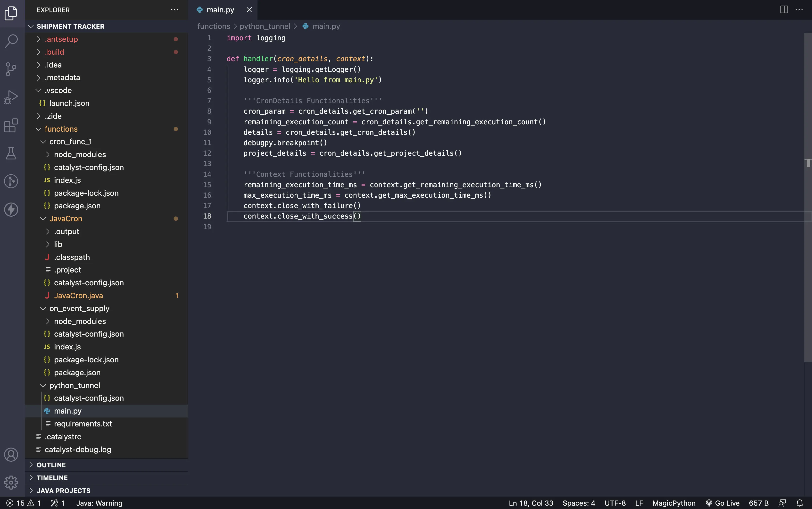Open Explorer views and more actions menu

[174, 10]
